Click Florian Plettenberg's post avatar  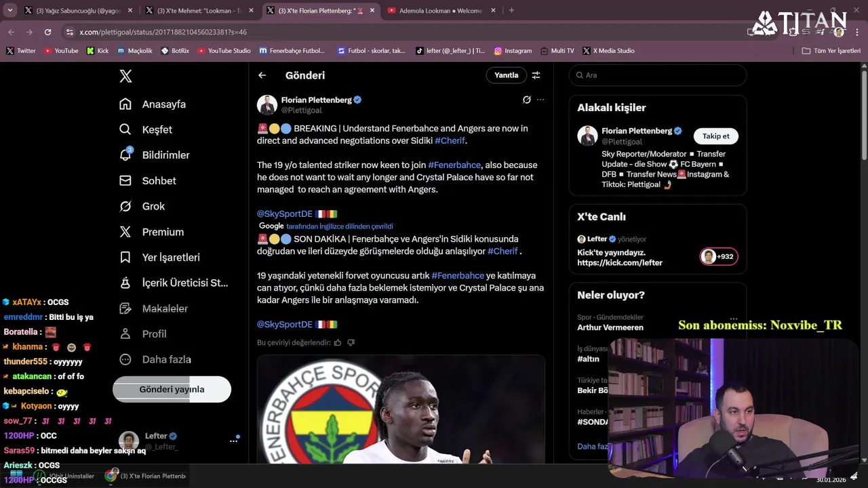pyautogui.click(x=267, y=105)
